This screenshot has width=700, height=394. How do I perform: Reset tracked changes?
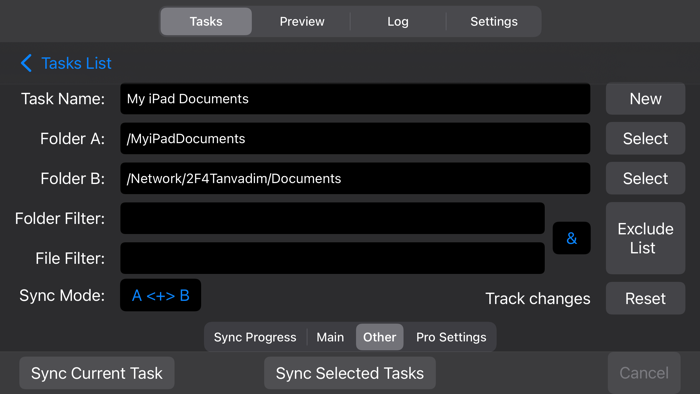(x=645, y=298)
